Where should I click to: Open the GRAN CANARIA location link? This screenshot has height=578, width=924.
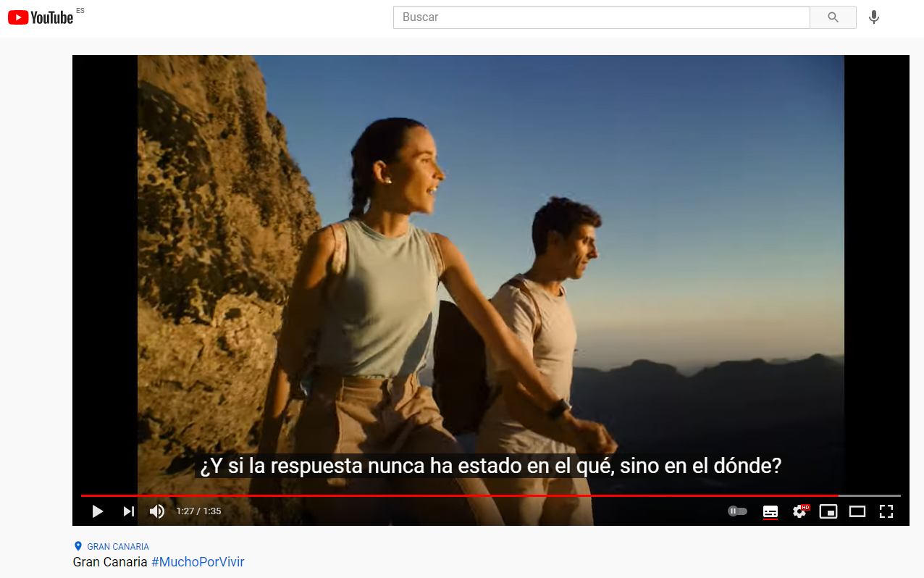(118, 547)
